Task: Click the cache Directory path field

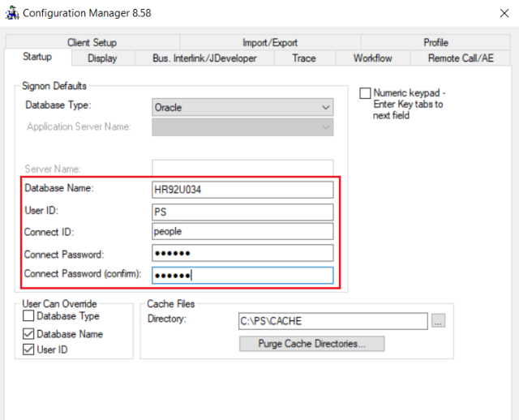Action: 332,321
